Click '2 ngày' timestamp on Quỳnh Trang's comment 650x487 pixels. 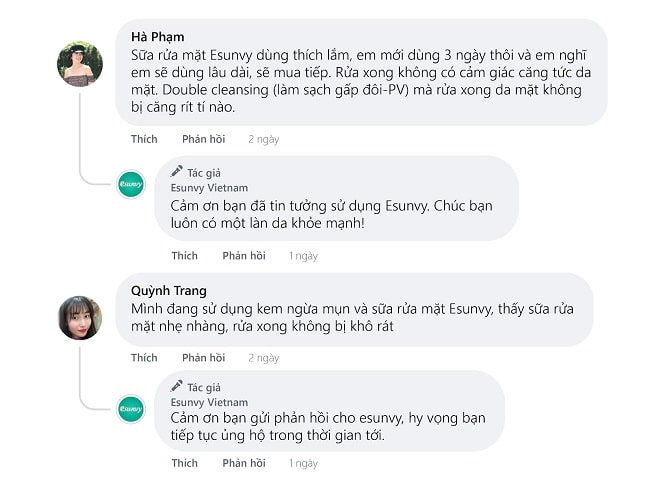coord(263,357)
